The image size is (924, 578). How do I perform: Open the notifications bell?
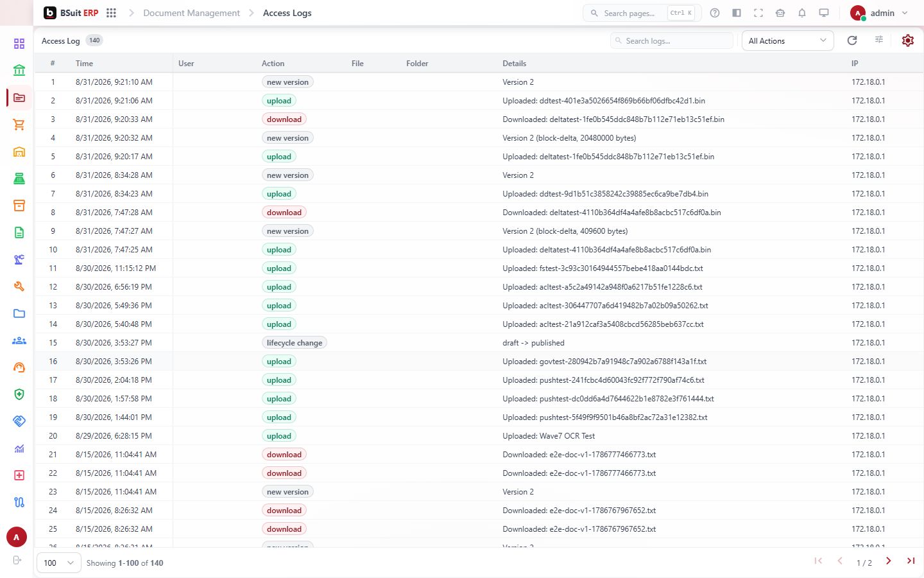pyautogui.click(x=802, y=13)
